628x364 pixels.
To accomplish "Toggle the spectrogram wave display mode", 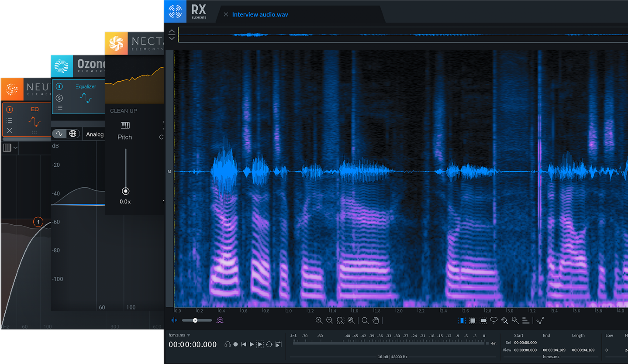I will 219,320.
